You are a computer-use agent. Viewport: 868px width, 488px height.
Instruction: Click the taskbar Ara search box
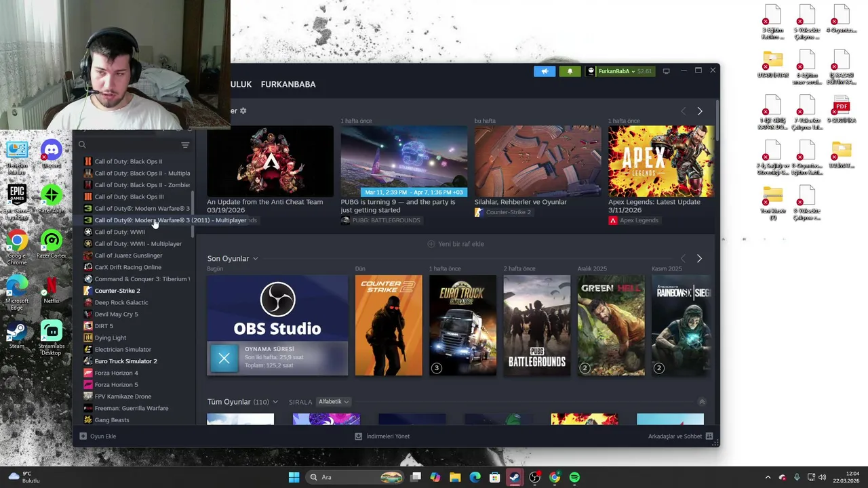click(355, 477)
